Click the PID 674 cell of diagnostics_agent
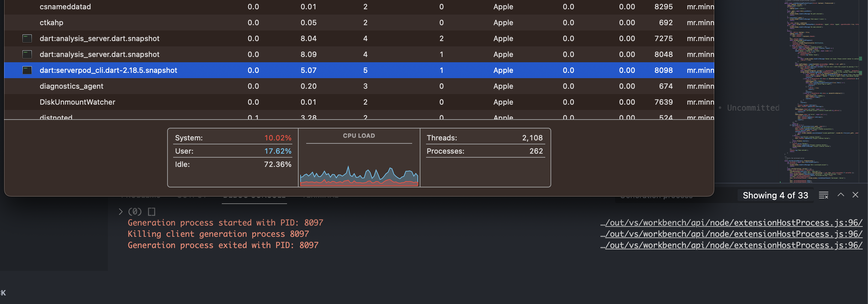The height and width of the screenshot is (304, 868). [x=666, y=86]
